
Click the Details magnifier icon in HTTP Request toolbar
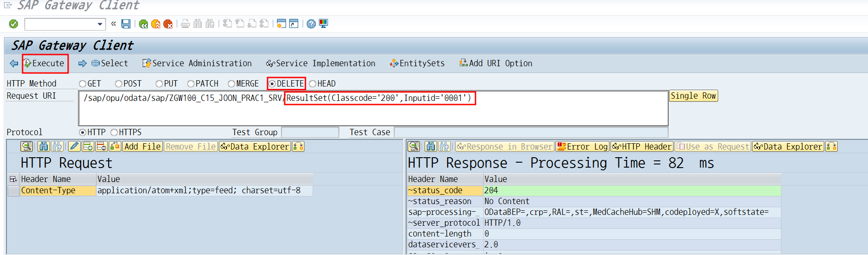[x=27, y=146]
